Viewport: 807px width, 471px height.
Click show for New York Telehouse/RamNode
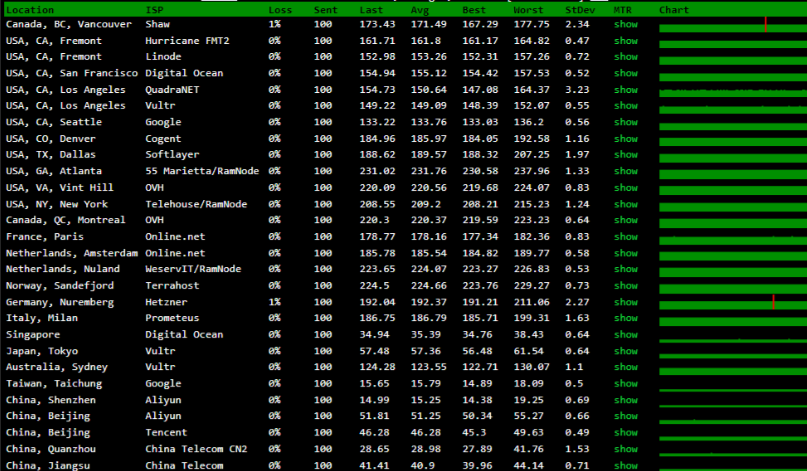pyautogui.click(x=625, y=204)
